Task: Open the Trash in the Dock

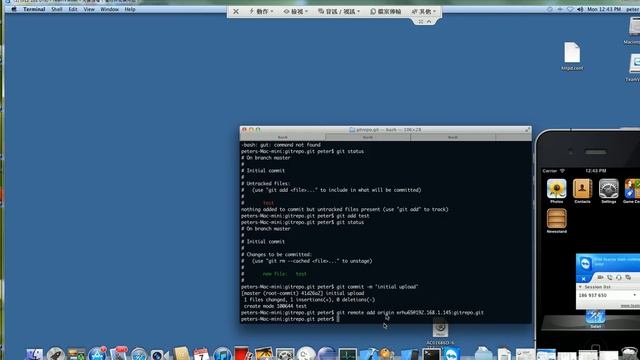Action: click(x=629, y=353)
